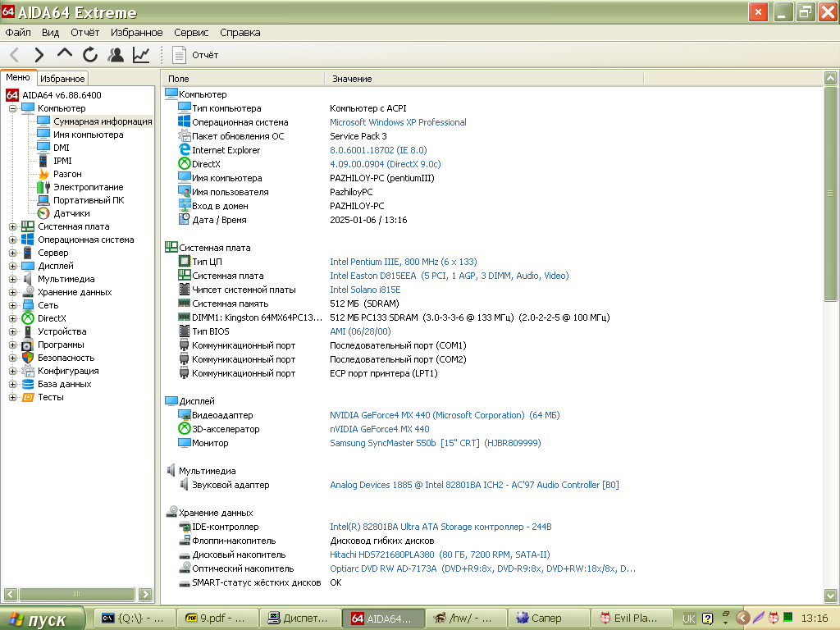
Task: Expand the Мультимедиа tree node
Action: [x=13, y=280]
